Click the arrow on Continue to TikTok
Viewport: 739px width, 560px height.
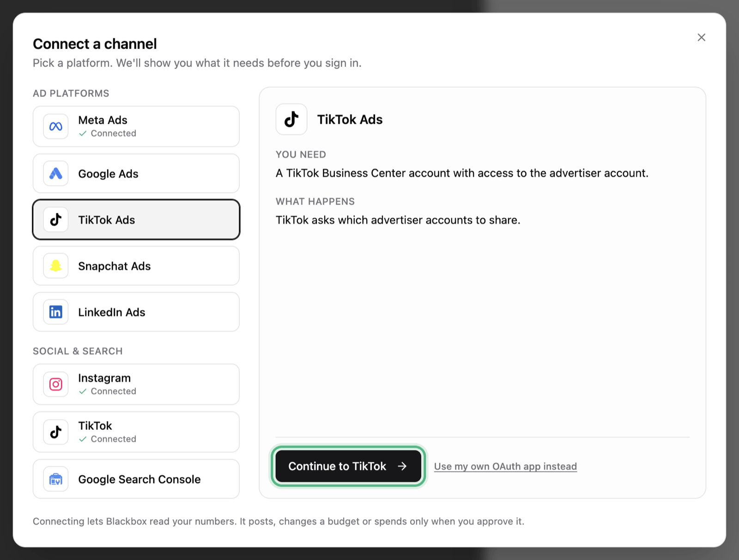pos(402,466)
